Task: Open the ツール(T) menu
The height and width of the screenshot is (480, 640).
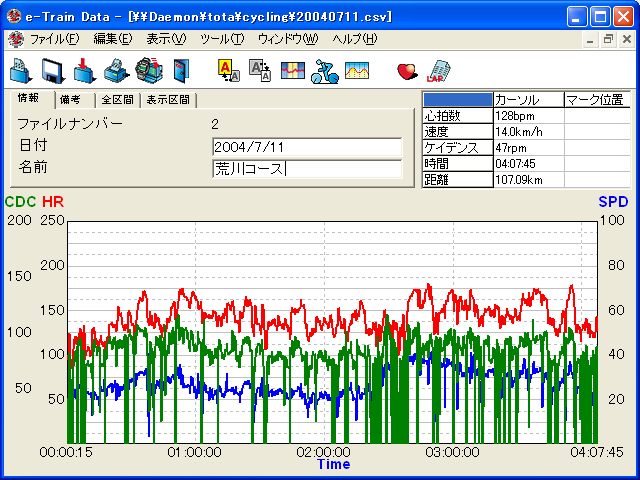Action: coord(221,39)
